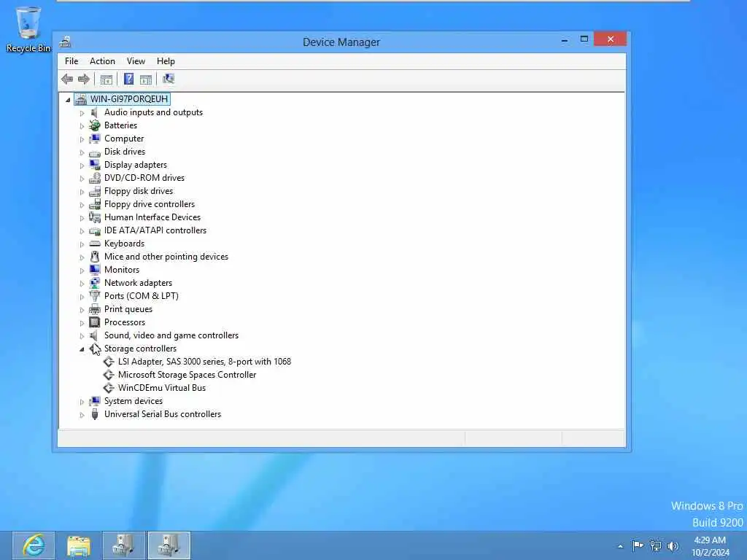Click the Batteries category icon
747x560 pixels.
[95, 125]
